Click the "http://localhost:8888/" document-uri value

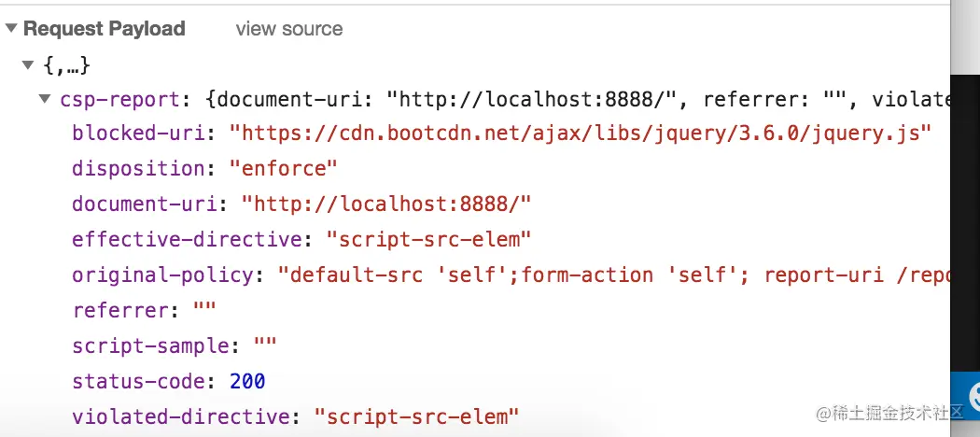385,204
